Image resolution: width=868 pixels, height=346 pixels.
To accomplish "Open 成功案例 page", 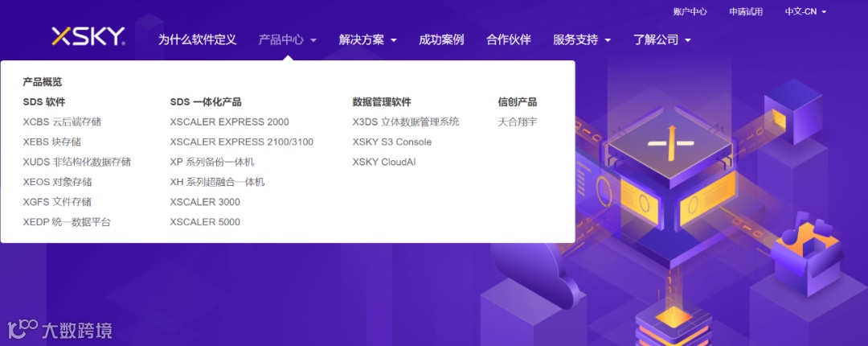I will [x=441, y=40].
